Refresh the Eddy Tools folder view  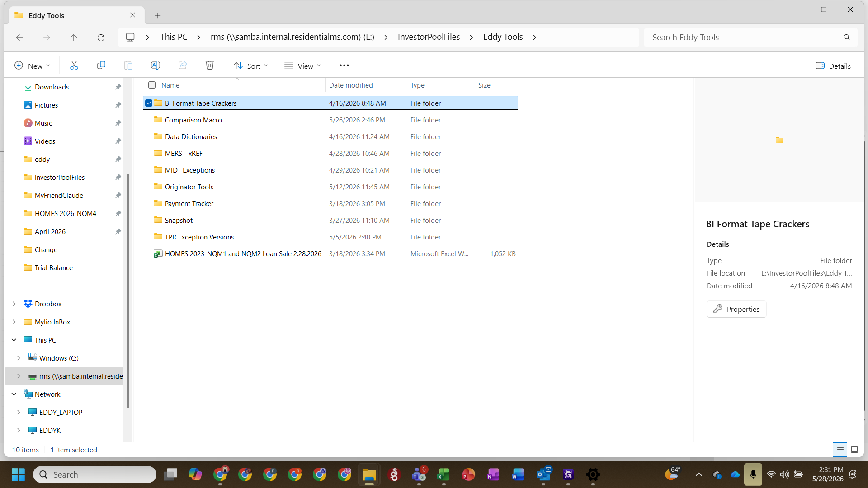pyautogui.click(x=101, y=38)
